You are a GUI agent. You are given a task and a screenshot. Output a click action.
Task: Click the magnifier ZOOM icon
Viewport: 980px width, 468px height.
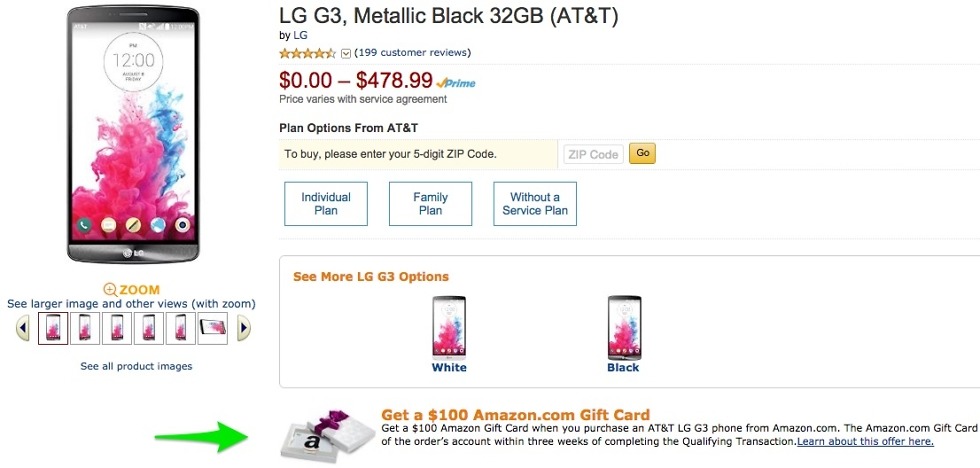(x=110, y=290)
